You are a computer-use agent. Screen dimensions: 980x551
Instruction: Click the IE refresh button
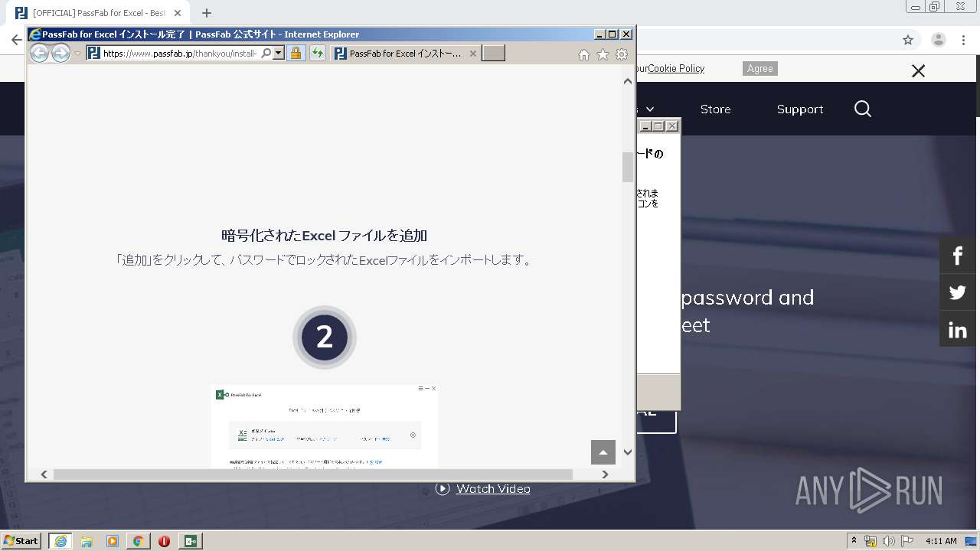click(x=317, y=53)
